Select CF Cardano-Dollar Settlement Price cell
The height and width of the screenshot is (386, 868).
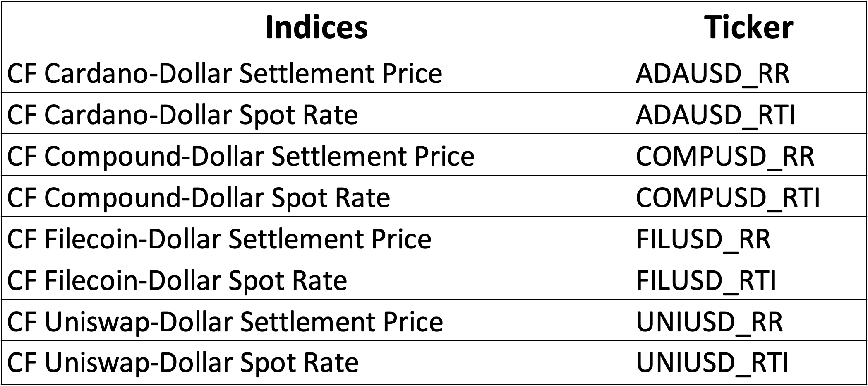[x=317, y=72]
